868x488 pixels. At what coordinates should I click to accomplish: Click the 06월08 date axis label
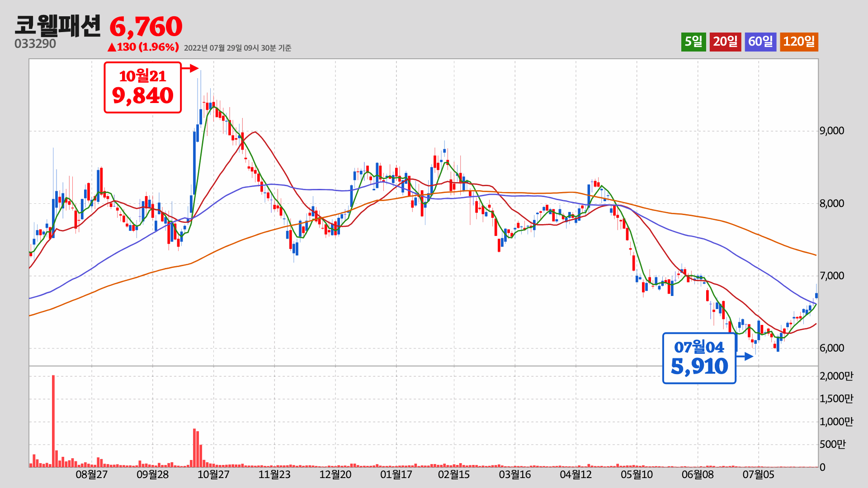pyautogui.click(x=698, y=475)
